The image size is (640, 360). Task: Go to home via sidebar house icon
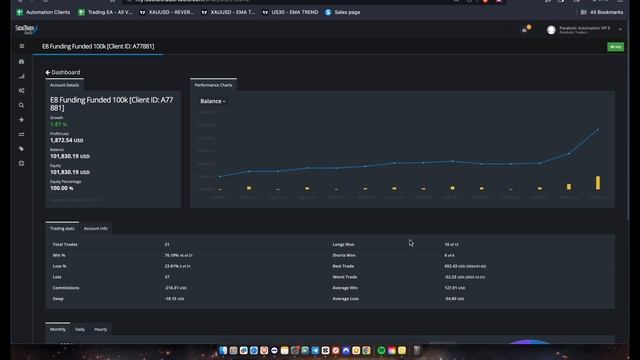point(22,61)
